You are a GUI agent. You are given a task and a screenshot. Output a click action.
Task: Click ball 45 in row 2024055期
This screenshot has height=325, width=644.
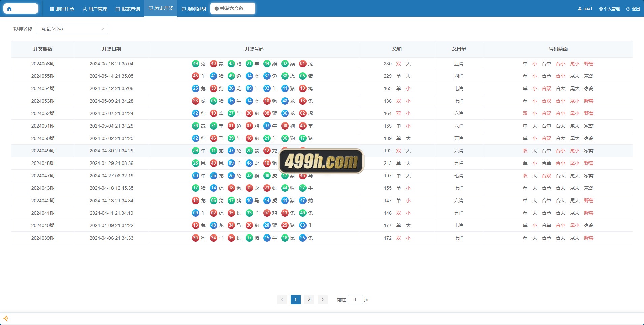196,76
